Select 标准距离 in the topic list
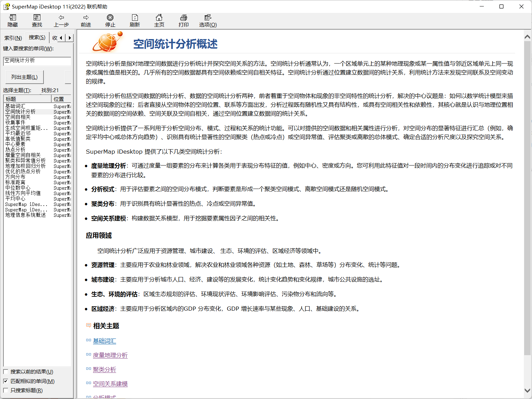Viewport: 532px width, 399px height. (15, 183)
